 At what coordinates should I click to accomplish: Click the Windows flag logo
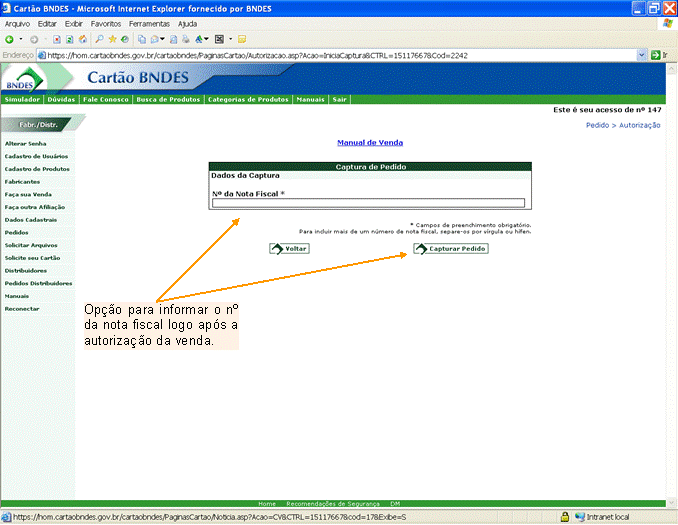click(x=667, y=24)
